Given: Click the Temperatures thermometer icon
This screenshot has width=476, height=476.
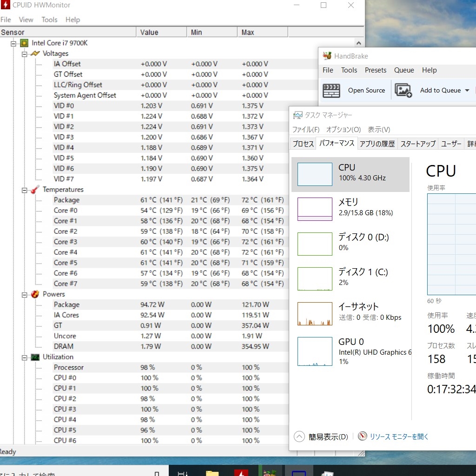Looking at the screenshot, I should [x=35, y=190].
